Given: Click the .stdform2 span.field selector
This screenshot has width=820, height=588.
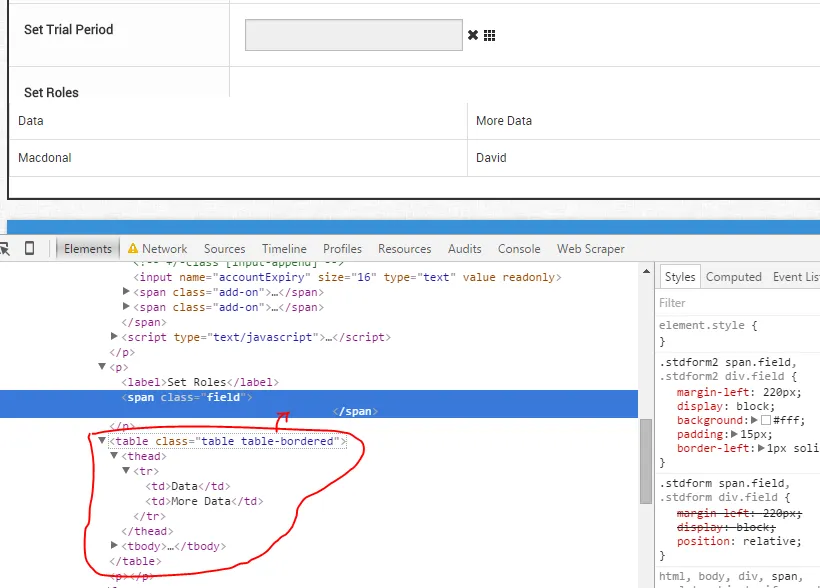Looking at the screenshot, I should [x=728, y=362].
